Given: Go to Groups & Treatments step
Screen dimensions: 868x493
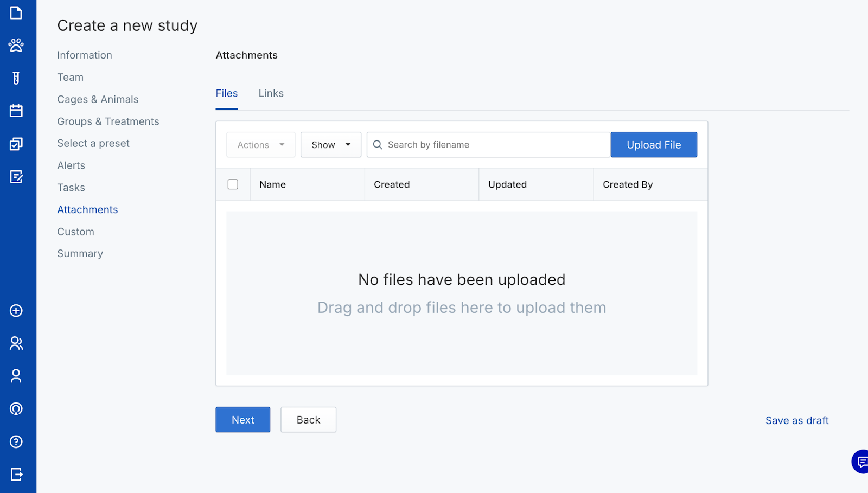Looking at the screenshot, I should pyautogui.click(x=108, y=121).
